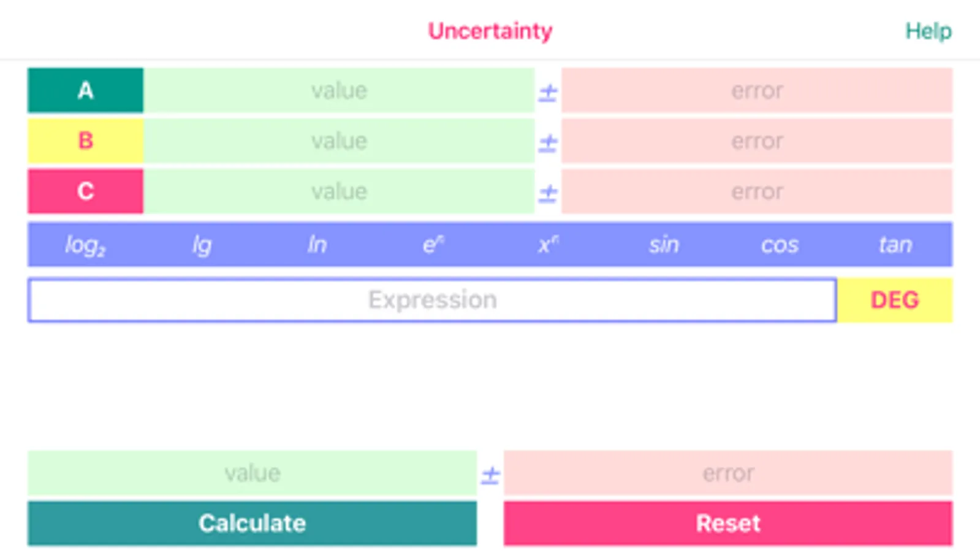Insert the ln natural log function

(317, 245)
